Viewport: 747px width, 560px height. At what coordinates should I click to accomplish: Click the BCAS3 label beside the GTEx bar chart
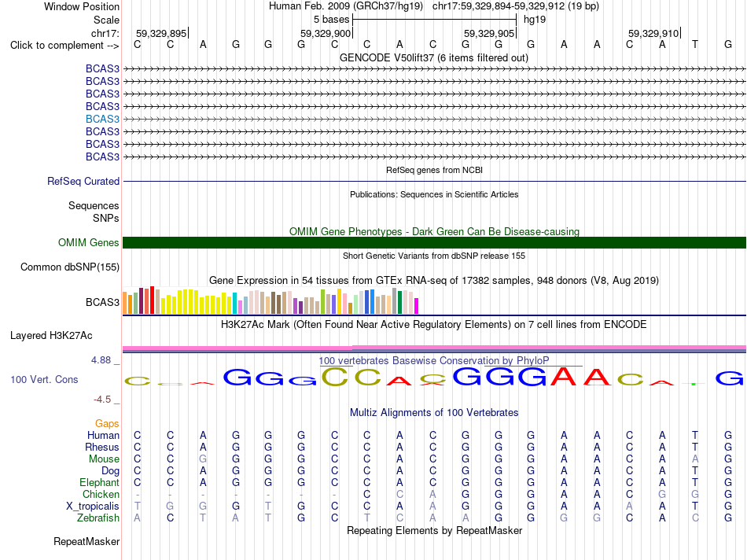coord(102,302)
